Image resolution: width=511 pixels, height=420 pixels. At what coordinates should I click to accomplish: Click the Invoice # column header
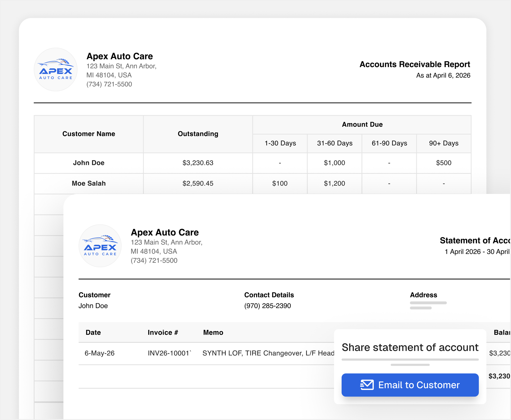click(163, 332)
